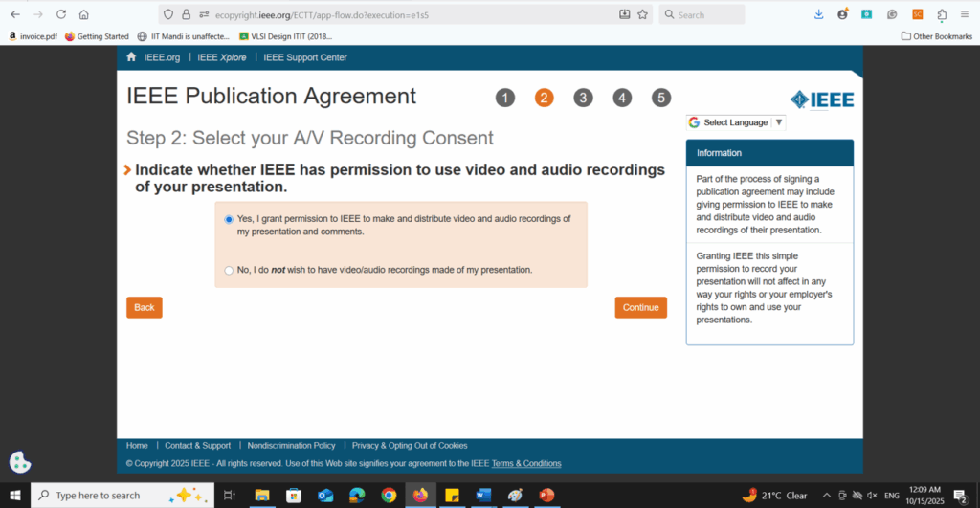Bookmark this page with the star icon
This screenshot has width=980, height=508.
pyautogui.click(x=642, y=14)
